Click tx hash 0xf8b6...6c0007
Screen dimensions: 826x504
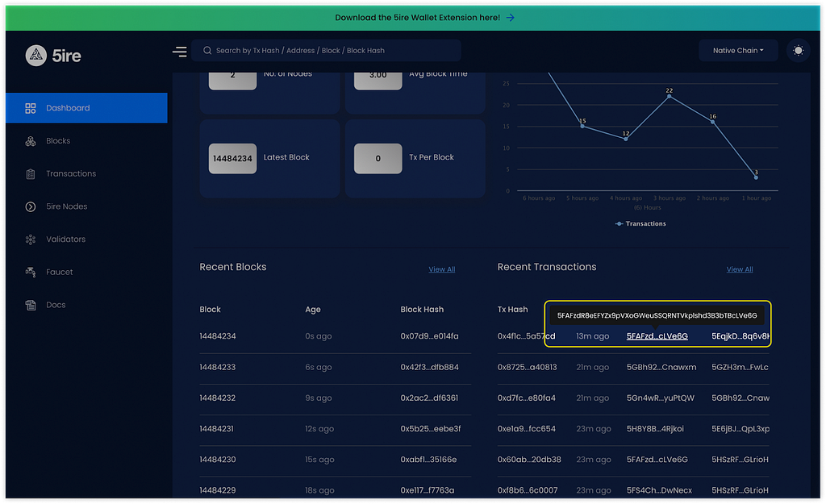tap(528, 490)
